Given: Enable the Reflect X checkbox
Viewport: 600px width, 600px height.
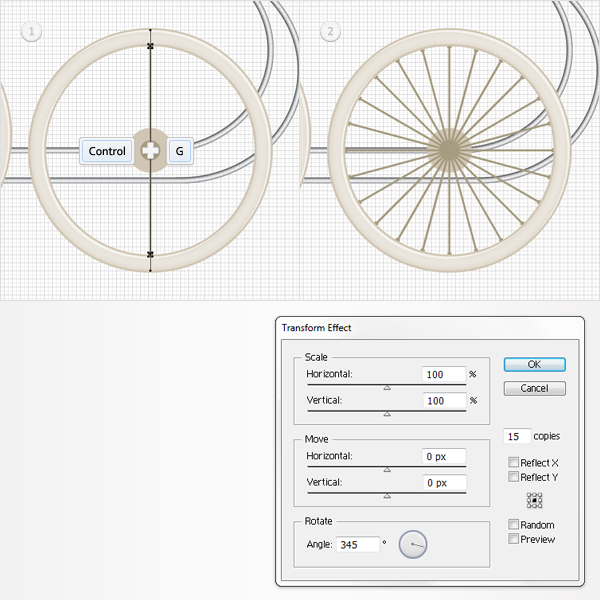Looking at the screenshot, I should coord(514,462).
